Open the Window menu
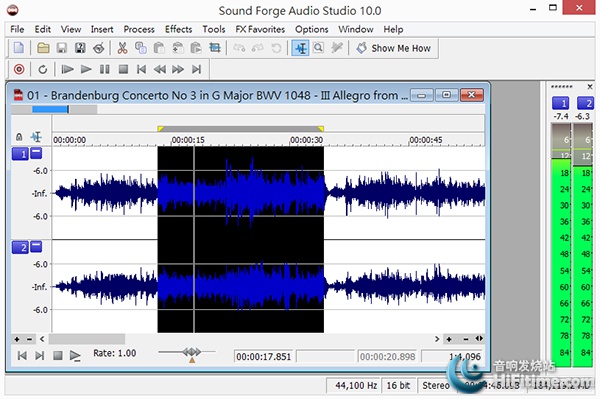Screen dimensions: 600x399 pos(355,29)
